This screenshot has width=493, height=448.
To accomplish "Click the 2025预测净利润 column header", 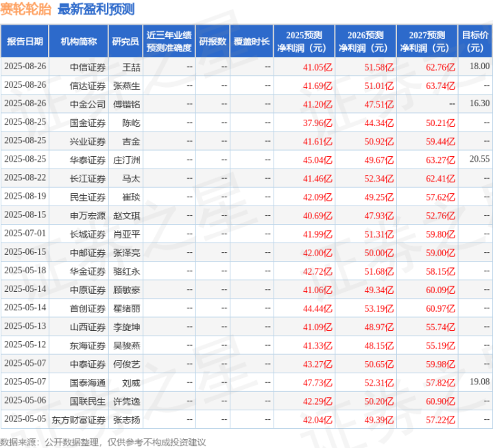I will [x=304, y=41].
